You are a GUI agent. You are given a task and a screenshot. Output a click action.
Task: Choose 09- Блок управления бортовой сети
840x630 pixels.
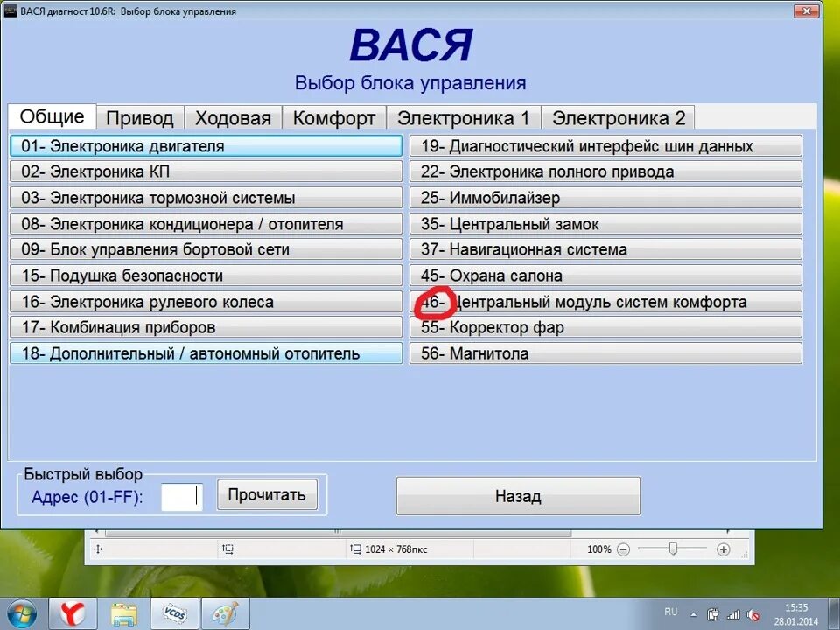click(206, 249)
